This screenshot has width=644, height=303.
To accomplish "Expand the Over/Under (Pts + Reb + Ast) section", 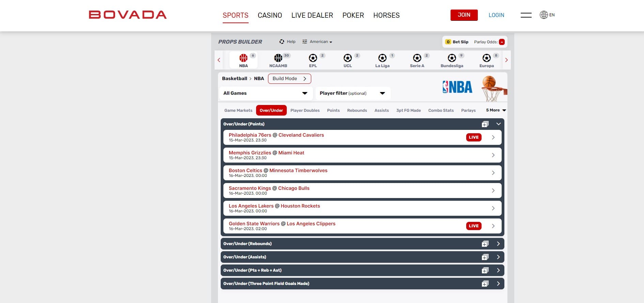I will (x=498, y=270).
